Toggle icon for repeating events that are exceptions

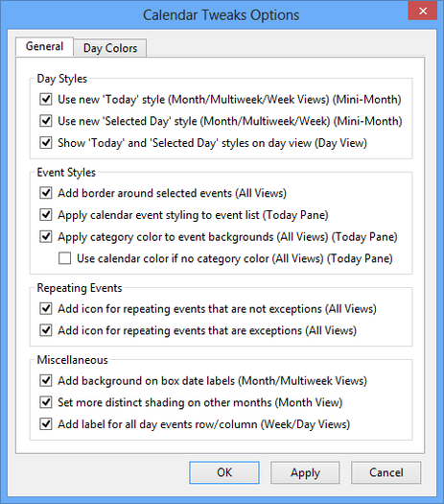(x=46, y=330)
